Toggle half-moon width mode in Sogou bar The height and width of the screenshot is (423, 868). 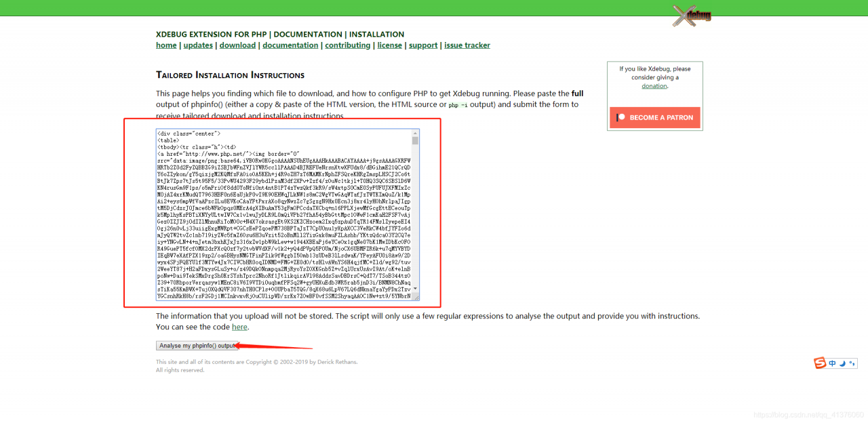coord(843,363)
